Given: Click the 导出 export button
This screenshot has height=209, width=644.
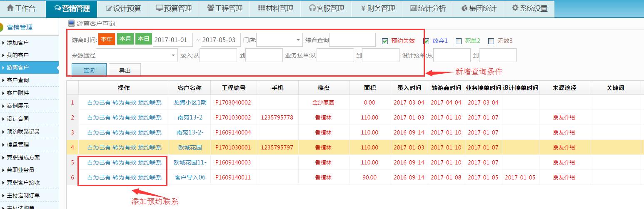Looking at the screenshot, I should (x=125, y=70).
